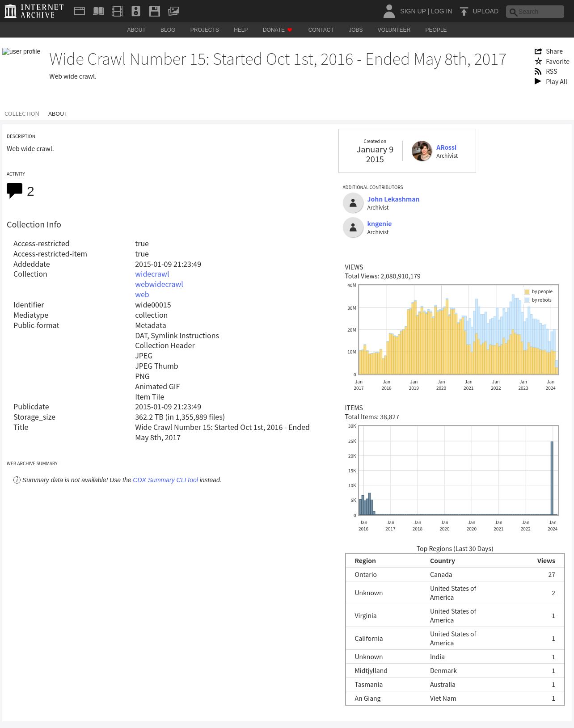Image resolution: width=574 pixels, height=728 pixels.
Task: Open the CONTACT menu item
Action: coord(321,30)
